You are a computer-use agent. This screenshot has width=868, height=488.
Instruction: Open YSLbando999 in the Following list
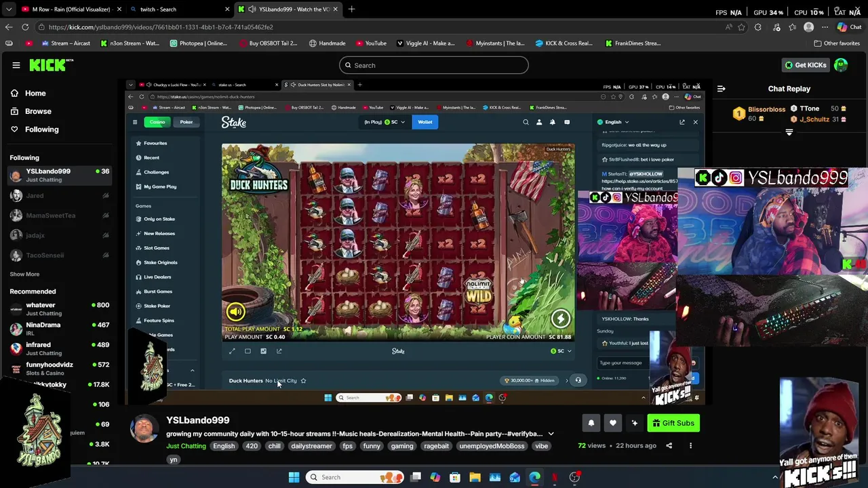60,175
